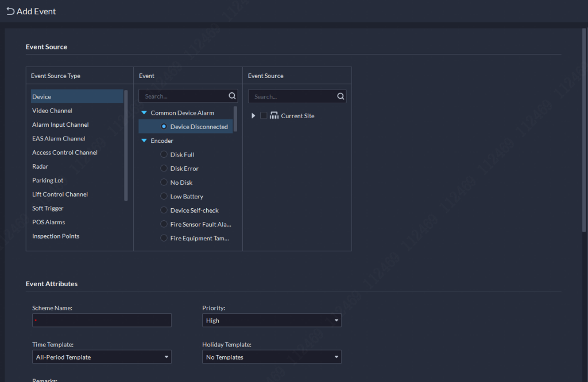Expand the Current Site tree node arrow

pyautogui.click(x=253, y=116)
